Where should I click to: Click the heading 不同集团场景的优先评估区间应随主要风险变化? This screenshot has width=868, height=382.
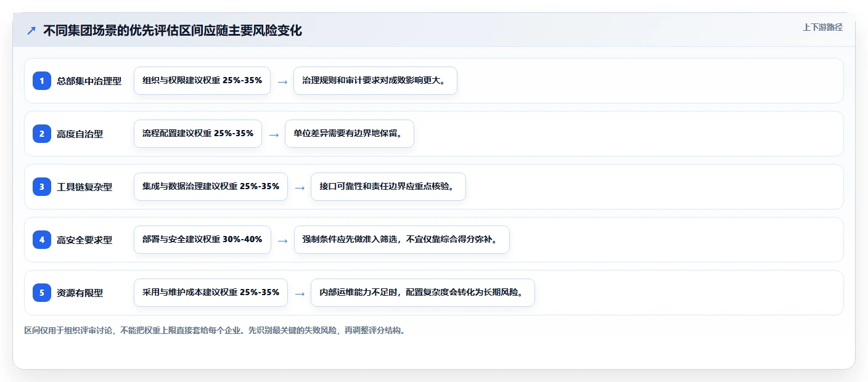(x=173, y=31)
